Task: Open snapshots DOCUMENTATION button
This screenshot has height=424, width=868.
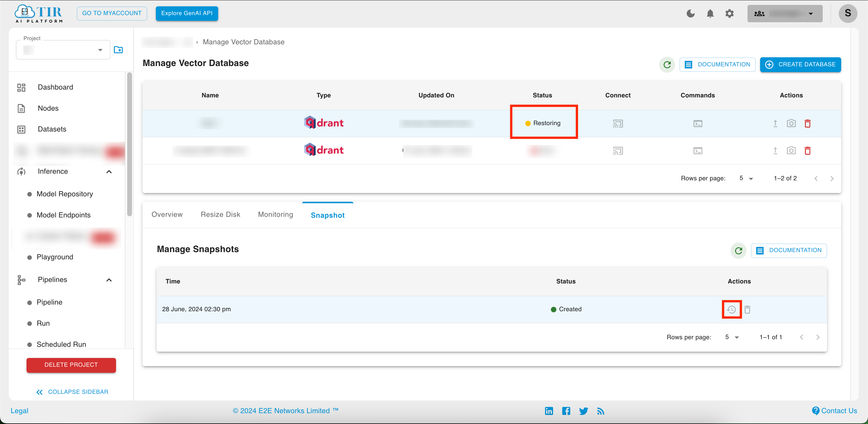Action: coord(789,250)
